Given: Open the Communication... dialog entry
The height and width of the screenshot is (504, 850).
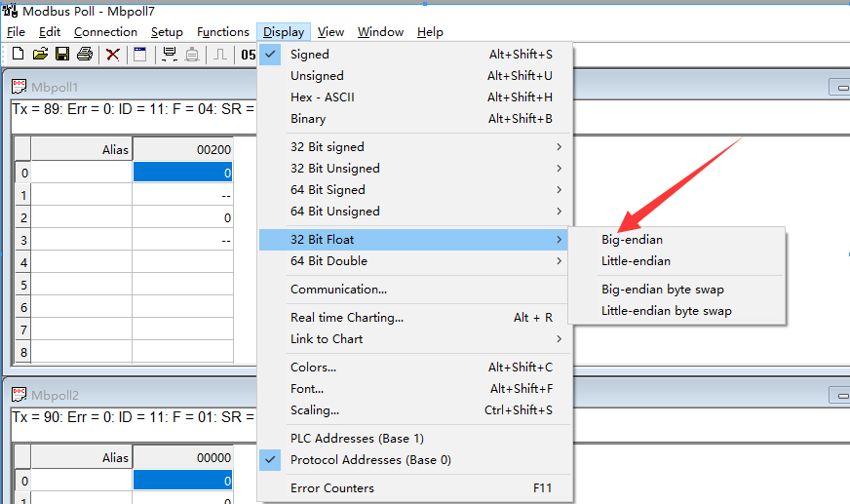Looking at the screenshot, I should point(338,290).
